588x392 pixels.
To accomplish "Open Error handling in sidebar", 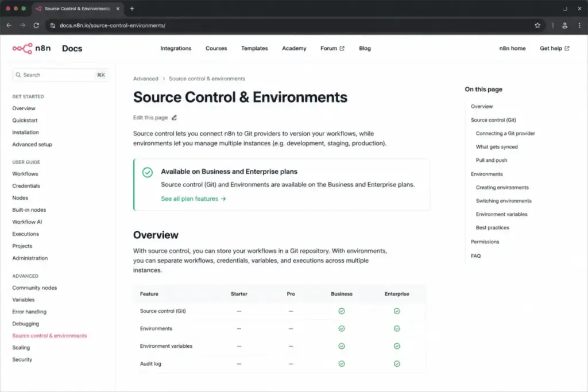I will [29, 312].
